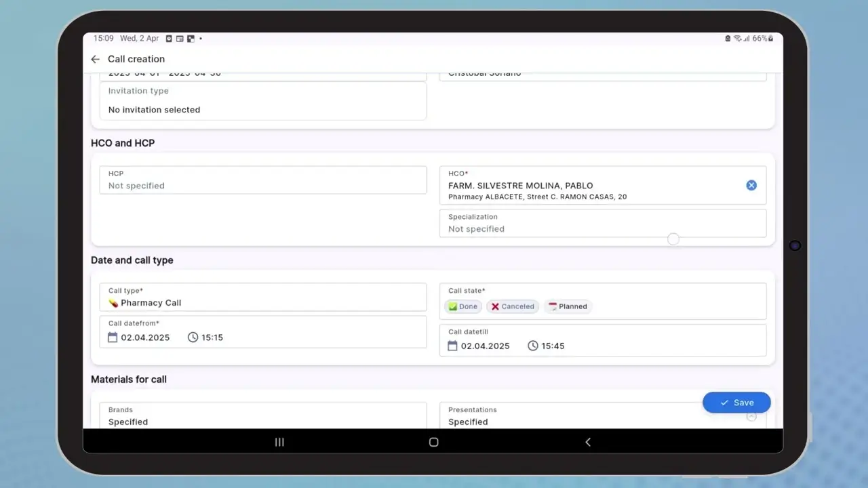
Task: Open the clock icon beside 15:45
Action: pyautogui.click(x=533, y=346)
